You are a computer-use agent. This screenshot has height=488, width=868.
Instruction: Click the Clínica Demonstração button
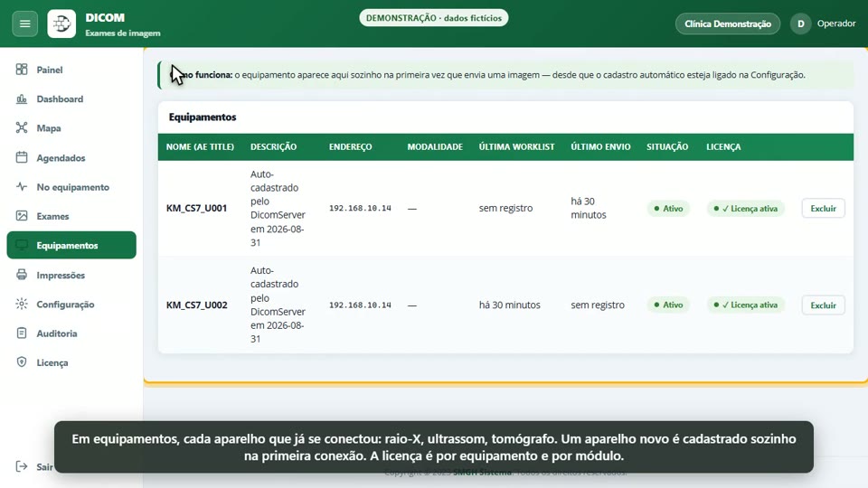727,23
